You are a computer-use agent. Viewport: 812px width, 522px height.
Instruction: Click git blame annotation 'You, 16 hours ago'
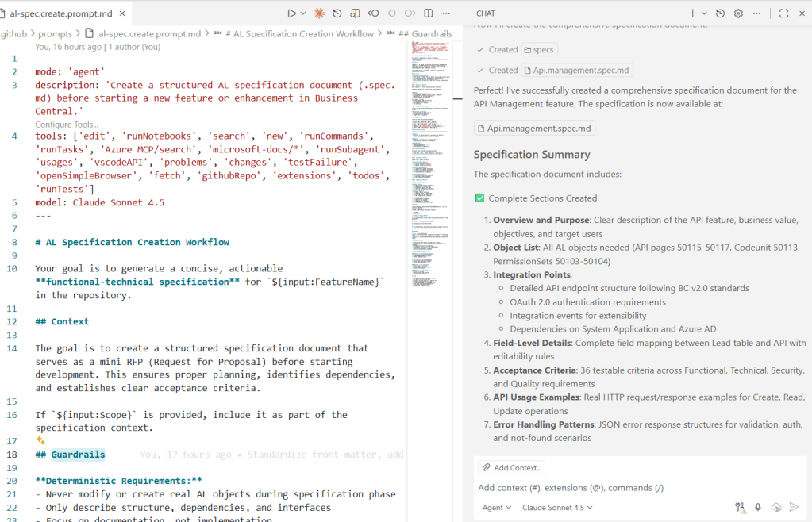coord(68,47)
